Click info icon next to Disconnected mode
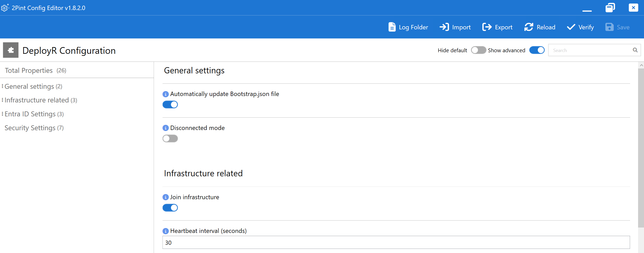Image resolution: width=644 pixels, height=253 pixels. 166,128
